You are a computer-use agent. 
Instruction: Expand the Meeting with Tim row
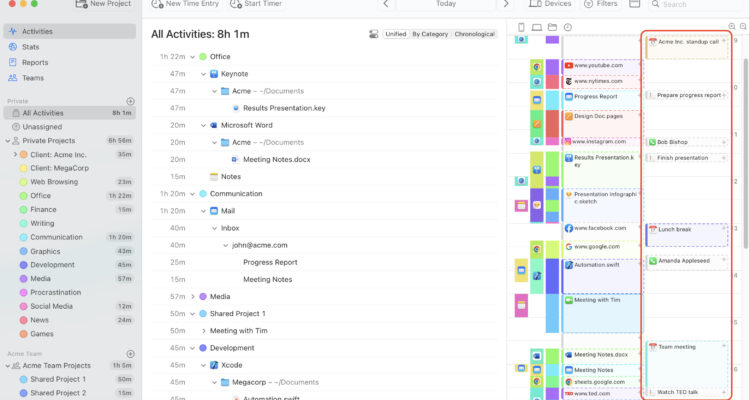coord(204,331)
